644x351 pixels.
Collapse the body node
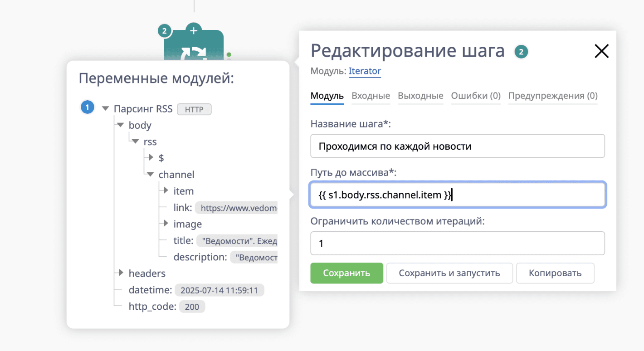[x=120, y=125]
